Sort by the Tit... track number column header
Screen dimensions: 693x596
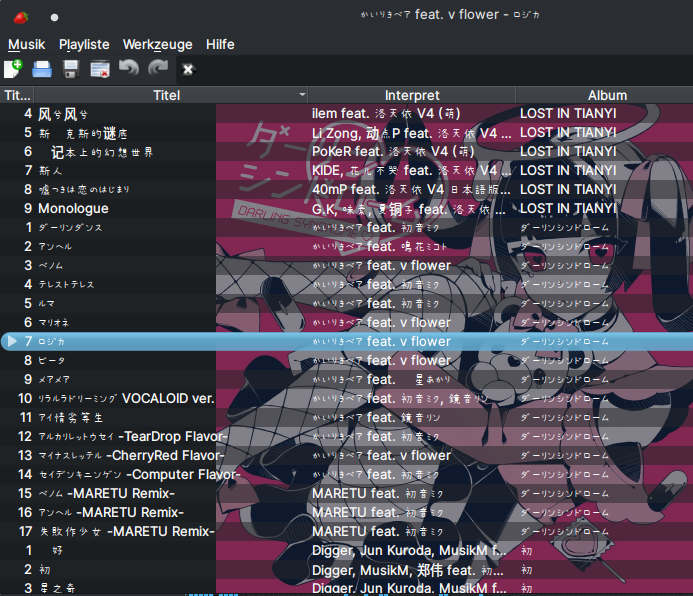[17, 95]
